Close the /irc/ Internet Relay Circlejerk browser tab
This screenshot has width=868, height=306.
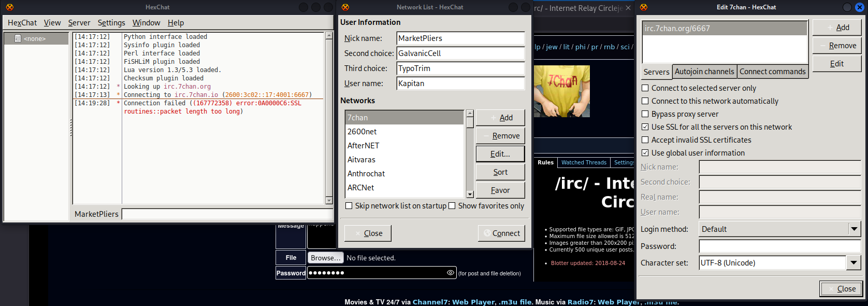pyautogui.click(x=628, y=8)
